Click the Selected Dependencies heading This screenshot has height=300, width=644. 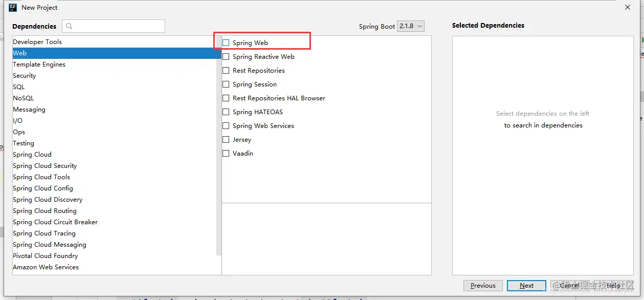click(488, 26)
